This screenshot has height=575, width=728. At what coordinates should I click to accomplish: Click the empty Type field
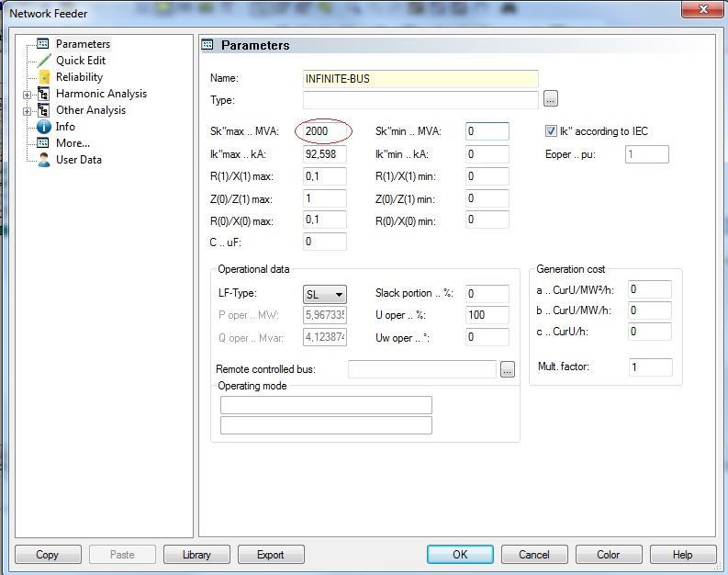click(x=420, y=100)
